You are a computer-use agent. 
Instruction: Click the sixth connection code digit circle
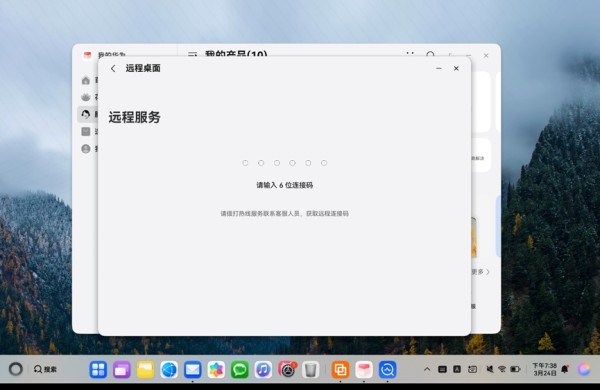tap(324, 163)
